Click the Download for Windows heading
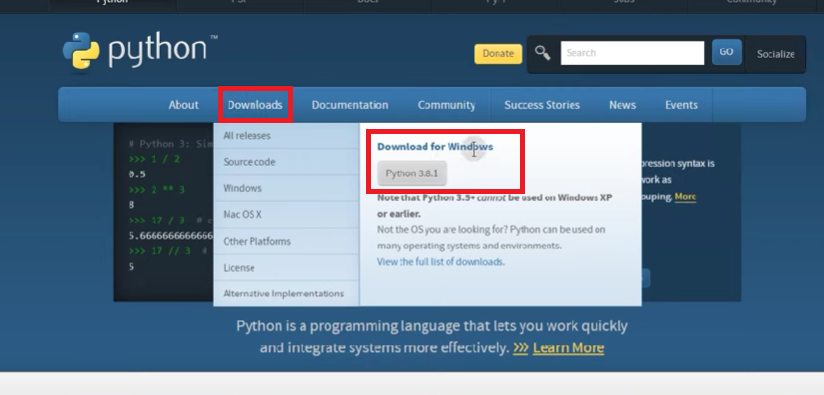The image size is (824, 395). pyautogui.click(x=435, y=147)
